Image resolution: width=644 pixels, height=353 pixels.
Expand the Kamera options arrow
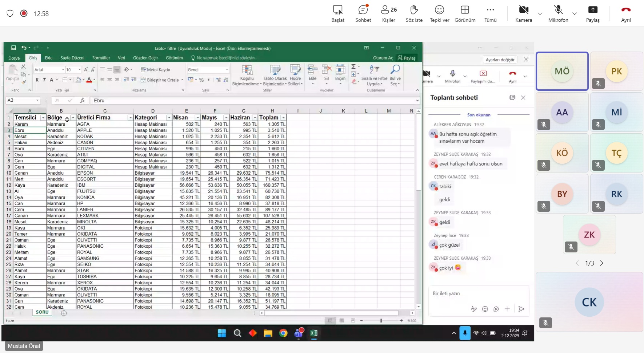540,14
